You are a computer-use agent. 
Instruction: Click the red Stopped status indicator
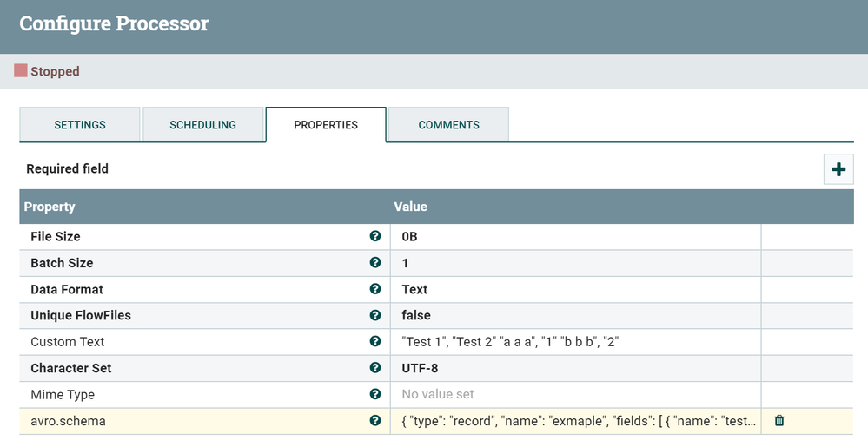tap(21, 70)
